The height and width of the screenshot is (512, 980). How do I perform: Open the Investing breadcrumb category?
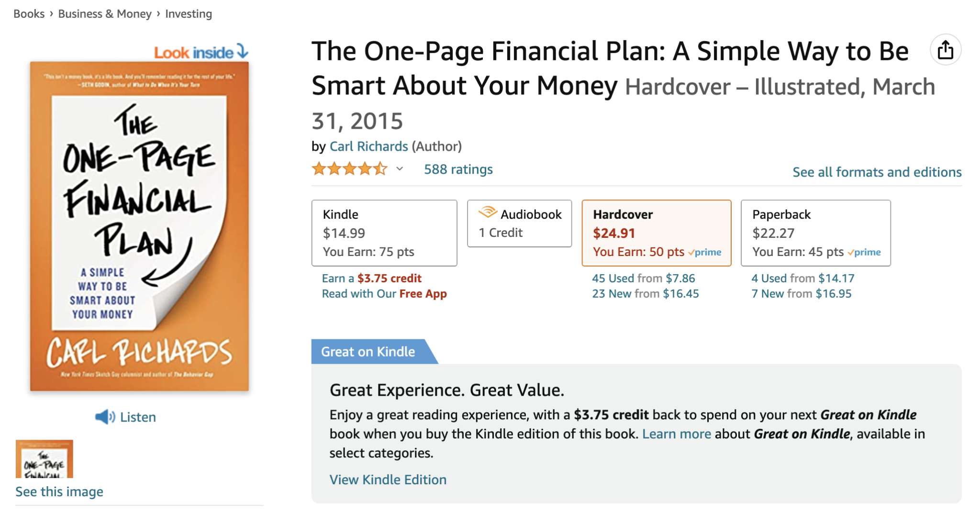188,13
